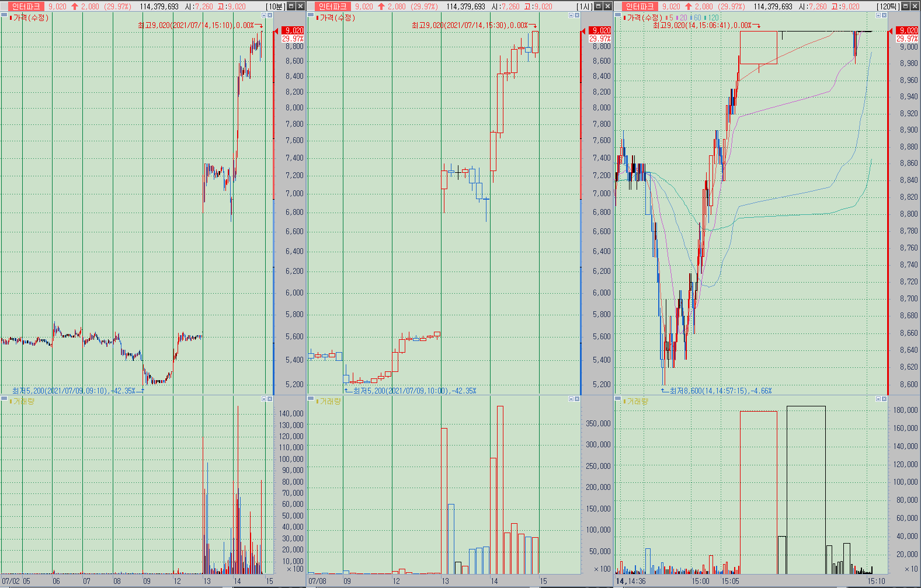
Task: Click 인터파크 stock name in 10분 chart
Action: point(25,6)
